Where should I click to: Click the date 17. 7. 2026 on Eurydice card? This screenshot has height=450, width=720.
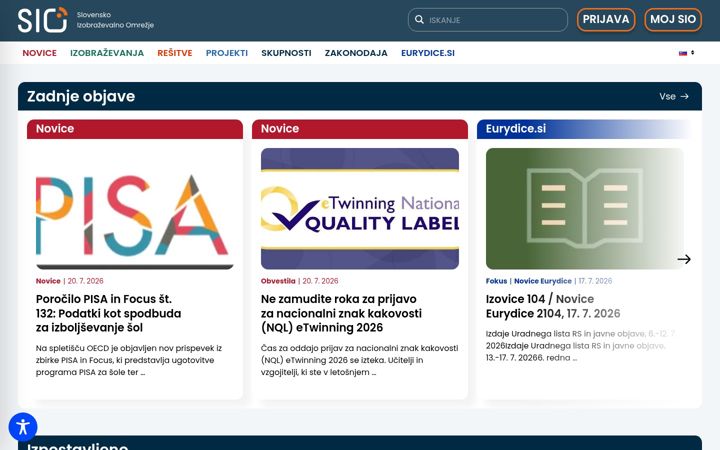(x=595, y=281)
